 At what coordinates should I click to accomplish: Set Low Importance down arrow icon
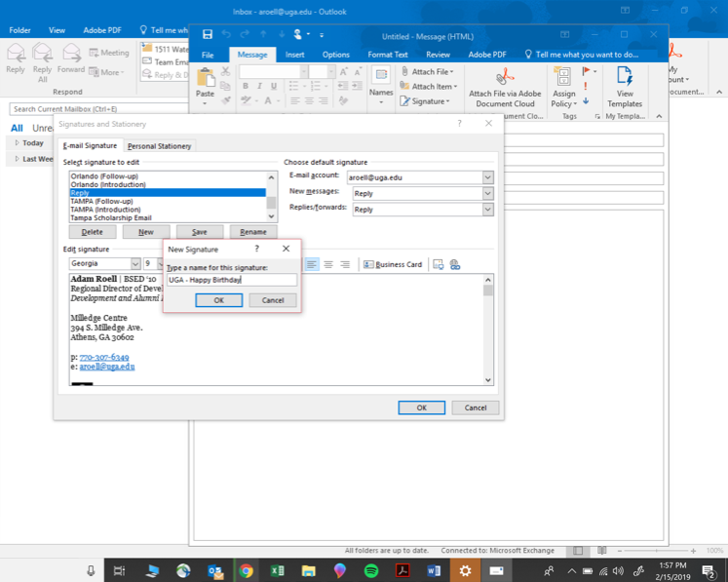pos(586,100)
